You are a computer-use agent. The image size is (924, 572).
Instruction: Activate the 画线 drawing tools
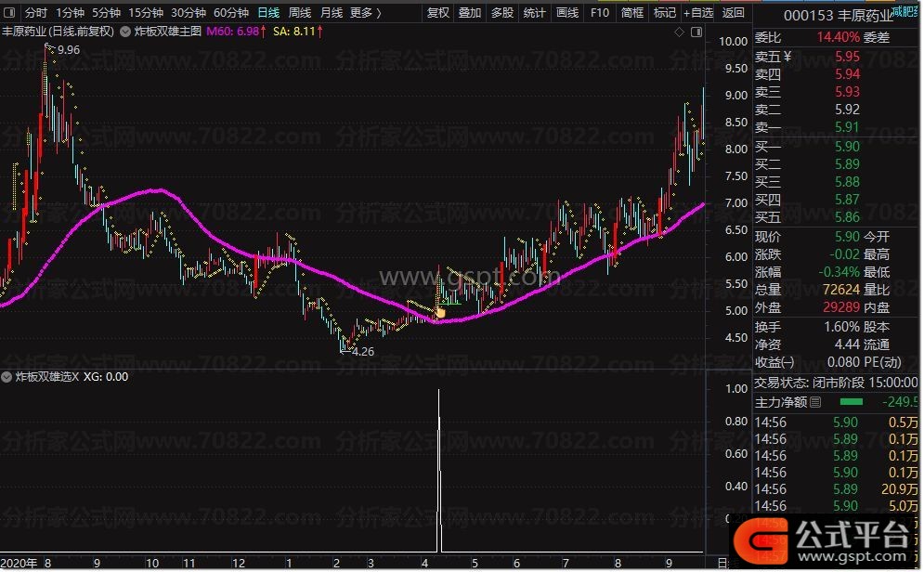coord(567,12)
